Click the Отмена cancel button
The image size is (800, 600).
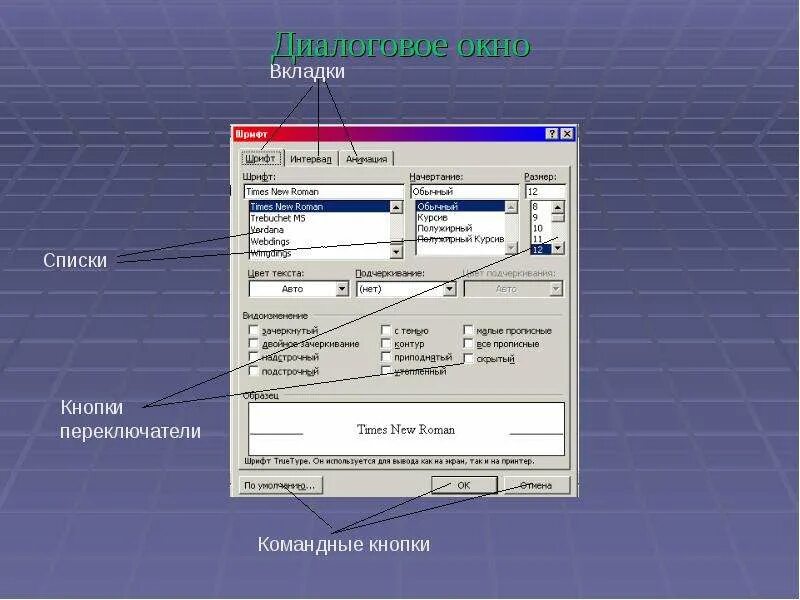[536, 485]
